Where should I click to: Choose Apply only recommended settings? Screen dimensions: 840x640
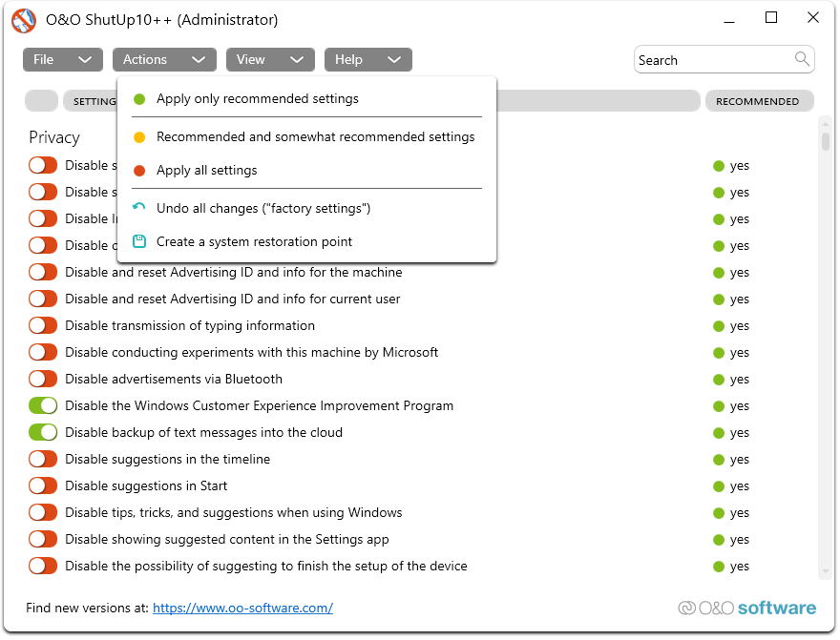pos(307,99)
